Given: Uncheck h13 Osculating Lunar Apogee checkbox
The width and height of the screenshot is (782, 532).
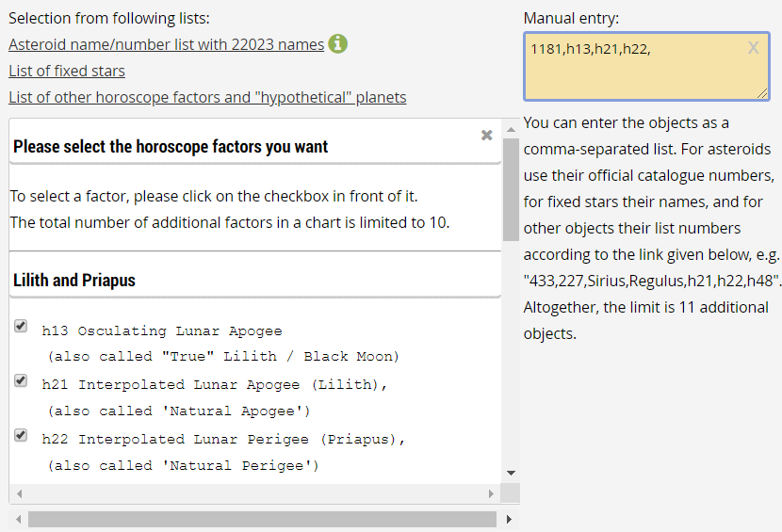Looking at the screenshot, I should click(21, 326).
